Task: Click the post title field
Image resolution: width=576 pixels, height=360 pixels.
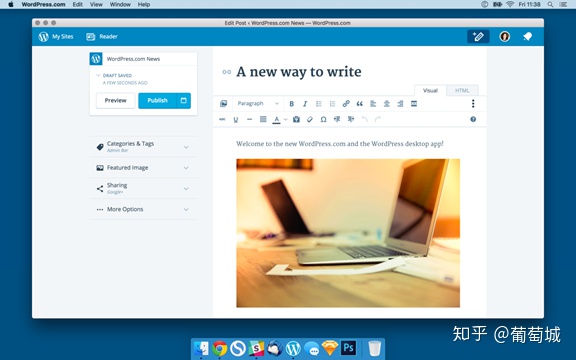Action: click(x=299, y=72)
